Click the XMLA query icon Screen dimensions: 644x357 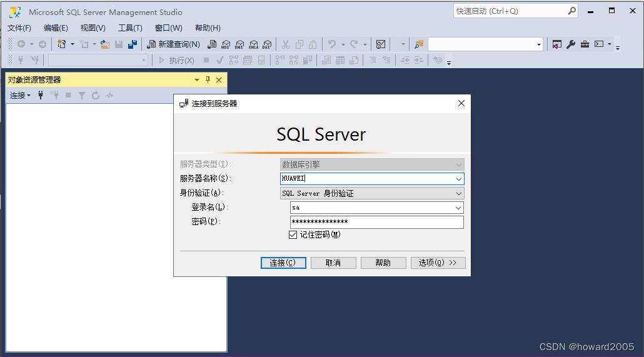click(253, 44)
